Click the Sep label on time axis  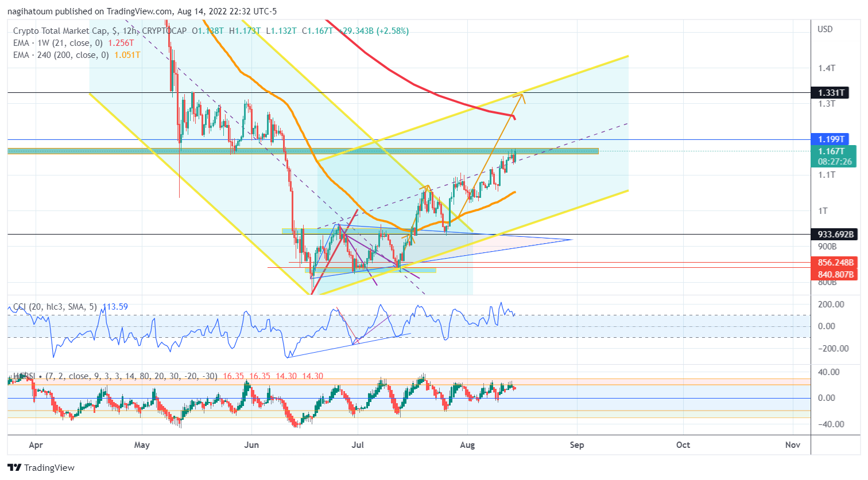tap(577, 445)
